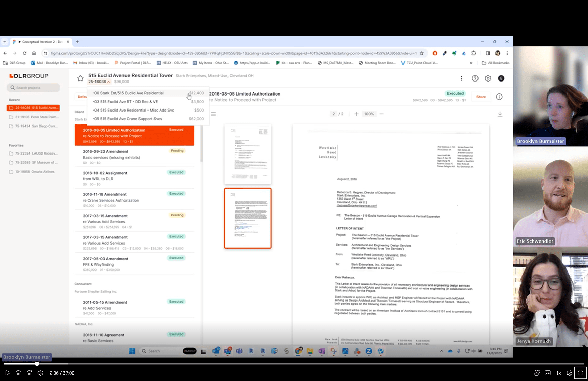Collapse the 25-16036 project number dropdown
The image size is (588, 381).
tap(99, 82)
